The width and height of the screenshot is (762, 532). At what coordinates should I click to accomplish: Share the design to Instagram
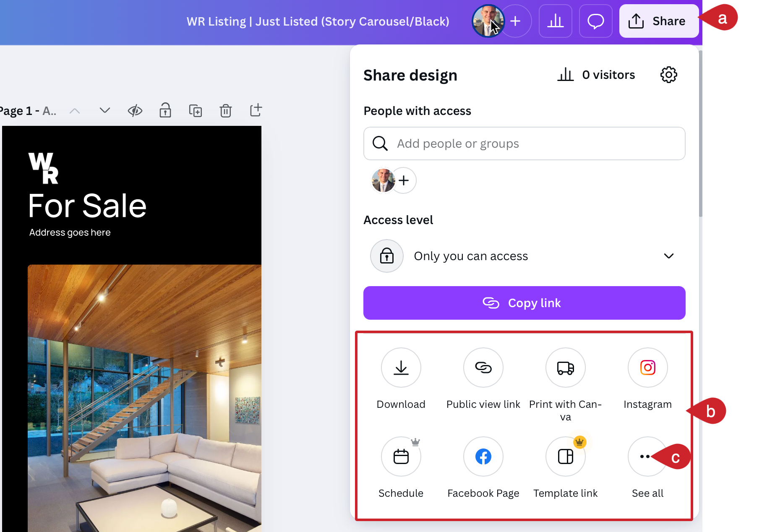tap(647, 368)
